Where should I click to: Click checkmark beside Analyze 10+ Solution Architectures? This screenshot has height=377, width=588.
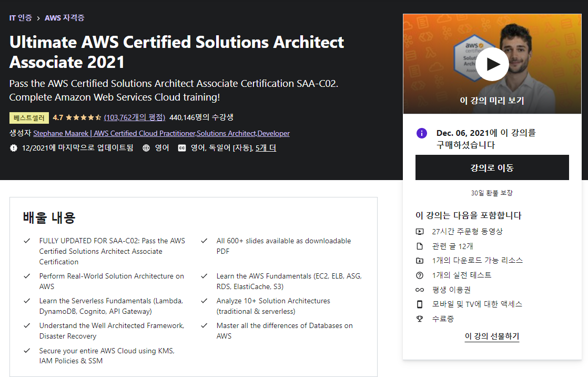(x=204, y=301)
